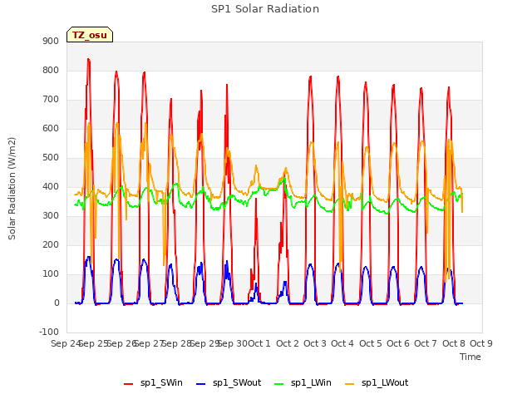Click the 600 y-axis tick label
The width and height of the screenshot is (532, 399).
51,129
